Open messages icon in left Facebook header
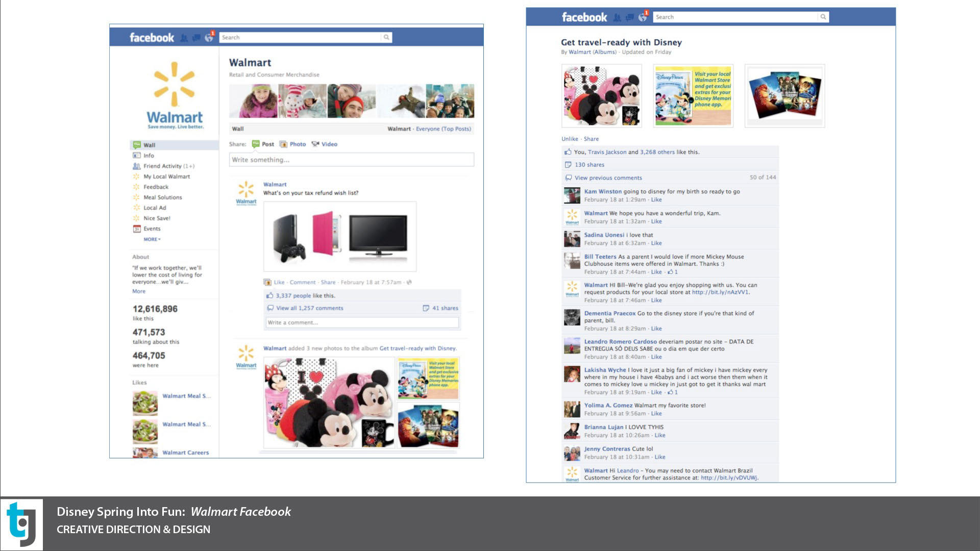The height and width of the screenshot is (551, 980). point(196,38)
